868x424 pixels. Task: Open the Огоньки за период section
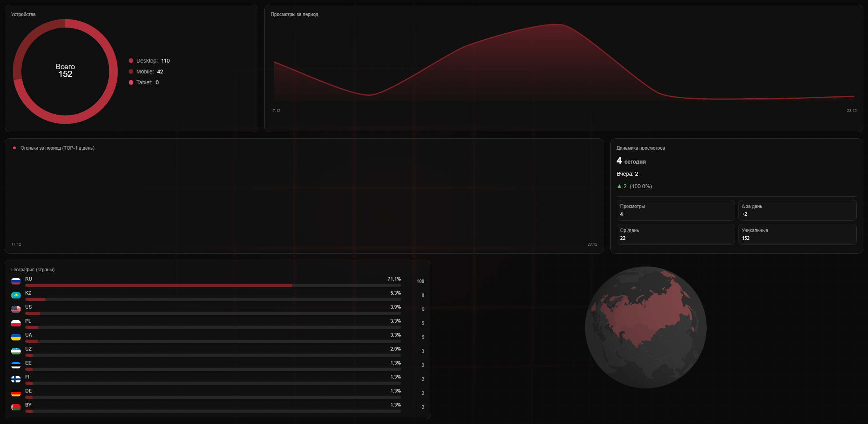(58, 148)
